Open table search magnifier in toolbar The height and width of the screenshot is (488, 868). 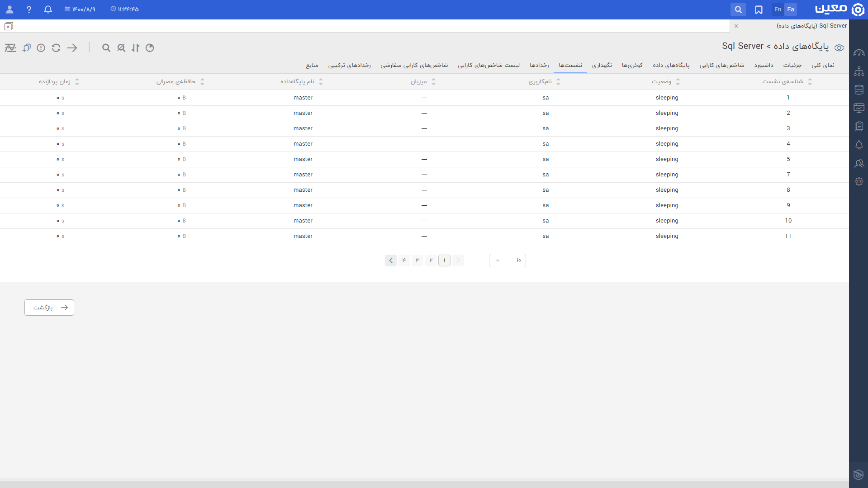[x=106, y=48]
